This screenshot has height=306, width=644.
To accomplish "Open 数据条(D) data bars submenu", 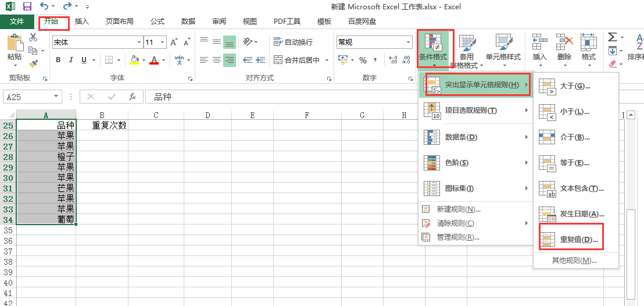I will 475,137.
